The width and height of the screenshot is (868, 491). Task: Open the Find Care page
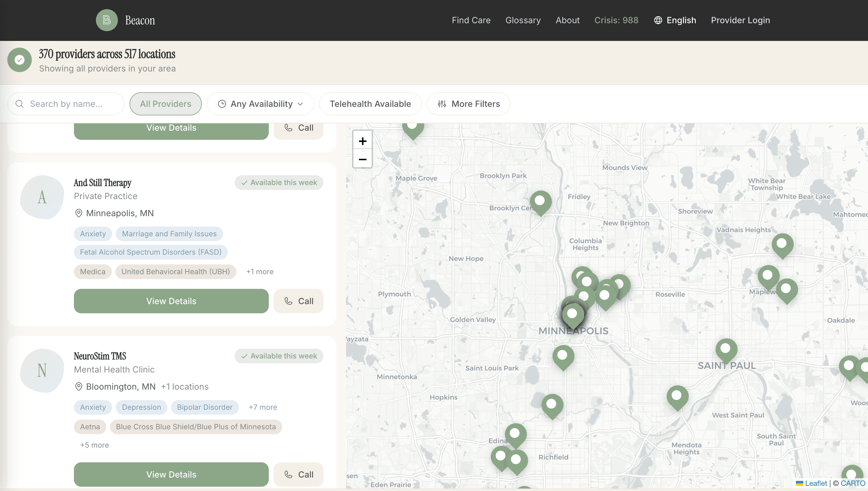click(x=471, y=20)
